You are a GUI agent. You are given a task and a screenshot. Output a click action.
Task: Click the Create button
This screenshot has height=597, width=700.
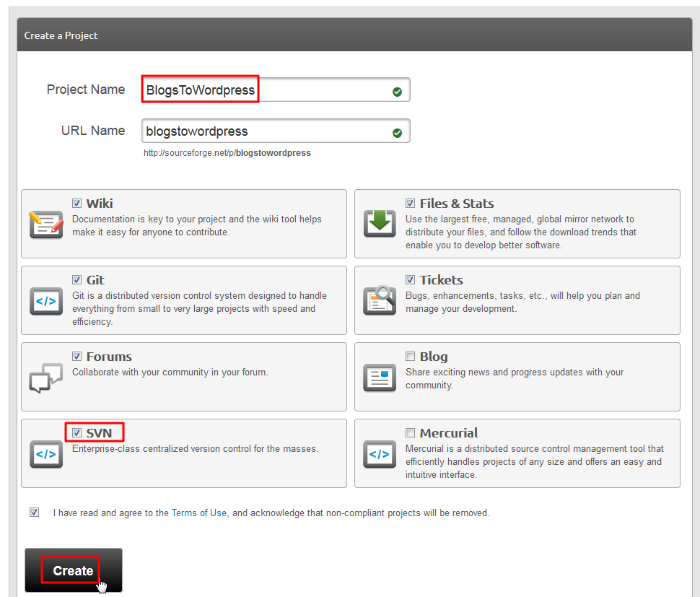coord(74,570)
